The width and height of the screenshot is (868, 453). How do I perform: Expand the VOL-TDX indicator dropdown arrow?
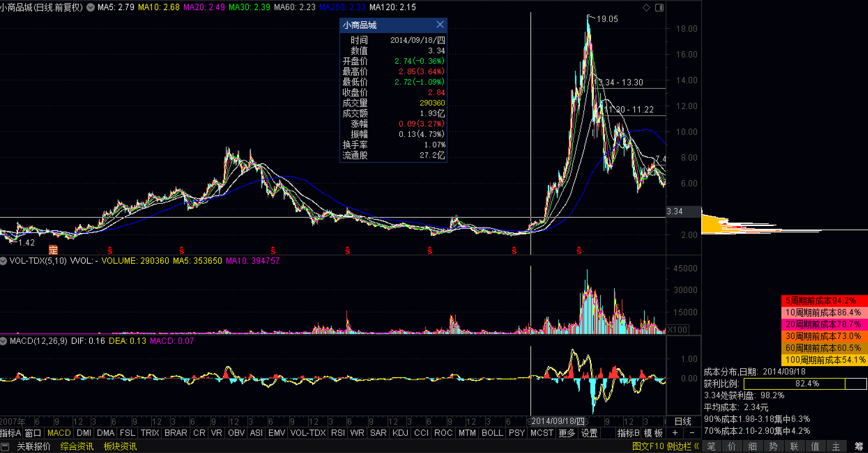(x=3, y=261)
